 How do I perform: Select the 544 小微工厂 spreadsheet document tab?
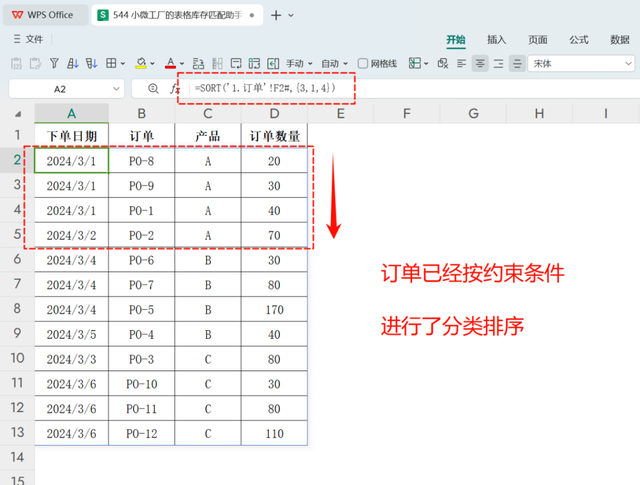pyautogui.click(x=176, y=15)
